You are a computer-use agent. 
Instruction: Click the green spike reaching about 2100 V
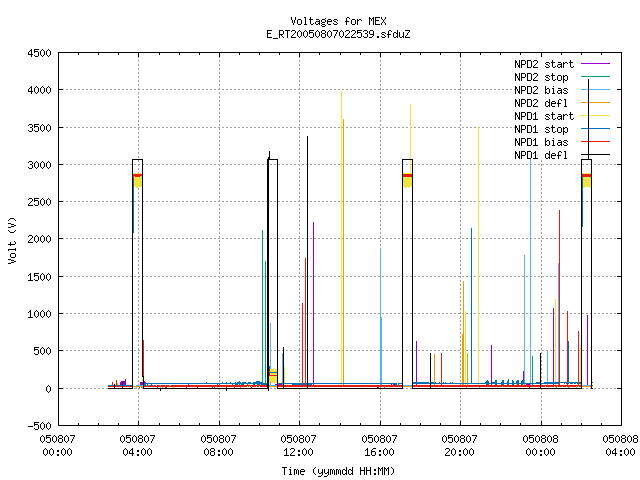[262, 306]
